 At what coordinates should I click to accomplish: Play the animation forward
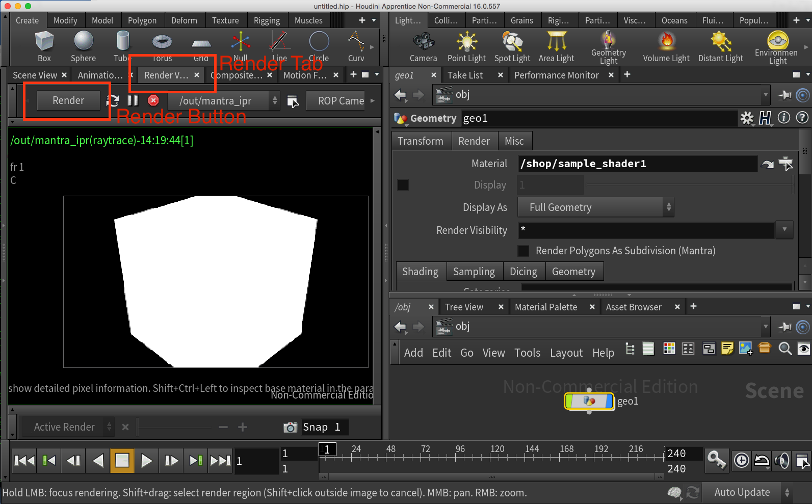tap(147, 461)
